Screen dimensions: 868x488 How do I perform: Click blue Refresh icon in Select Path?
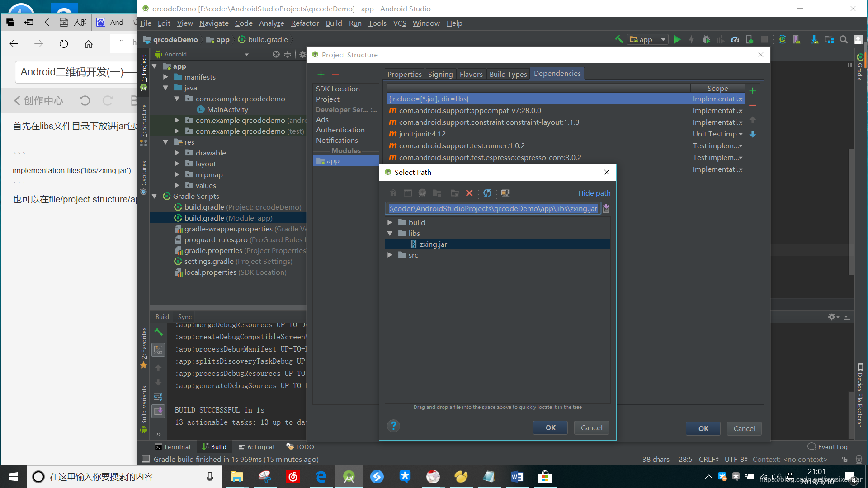click(x=487, y=193)
